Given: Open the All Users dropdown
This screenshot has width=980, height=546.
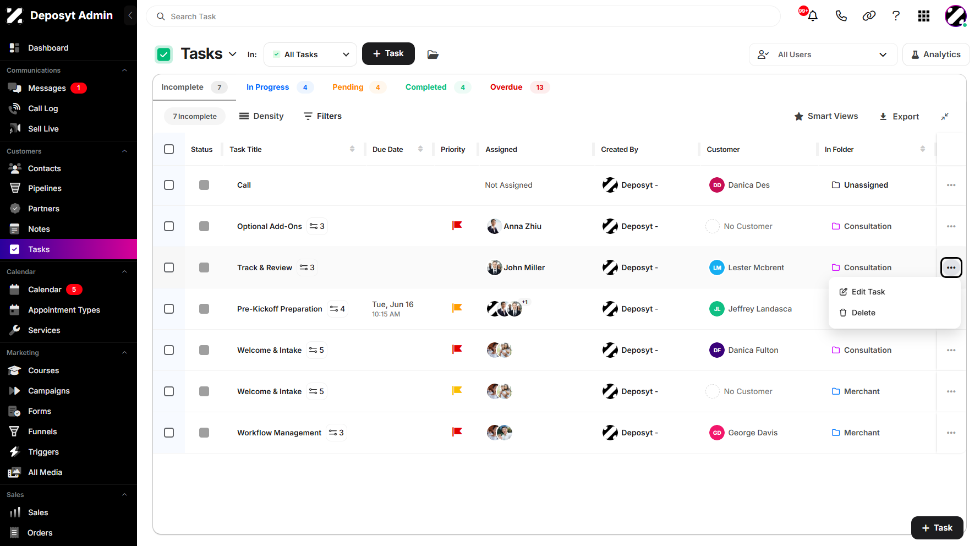Looking at the screenshot, I should tap(823, 54).
